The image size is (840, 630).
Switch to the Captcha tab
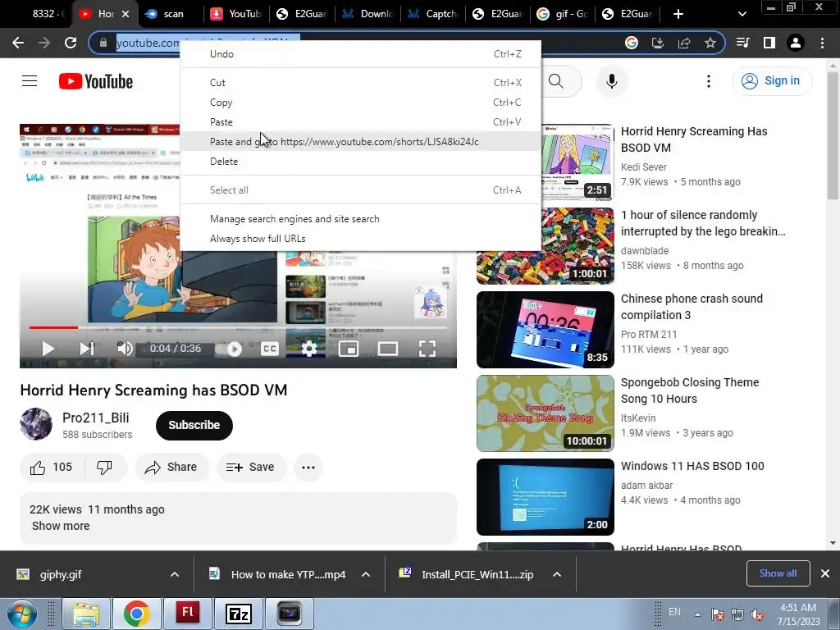434,14
